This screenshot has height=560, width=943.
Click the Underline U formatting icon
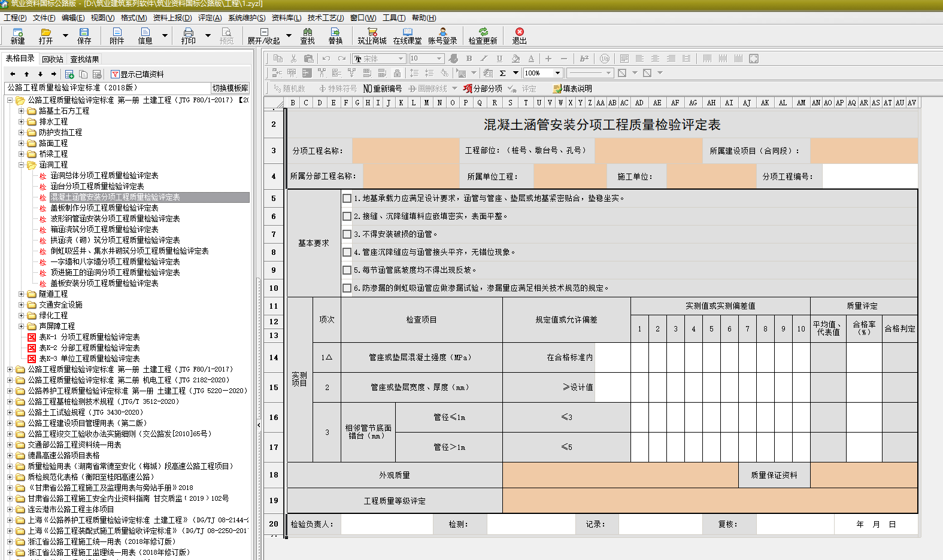[x=499, y=59]
